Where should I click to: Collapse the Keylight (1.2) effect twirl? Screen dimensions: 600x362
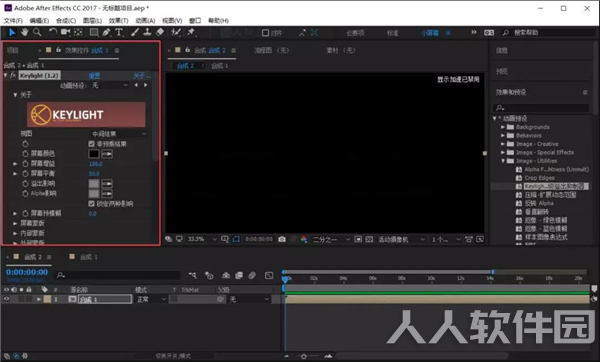5,75
